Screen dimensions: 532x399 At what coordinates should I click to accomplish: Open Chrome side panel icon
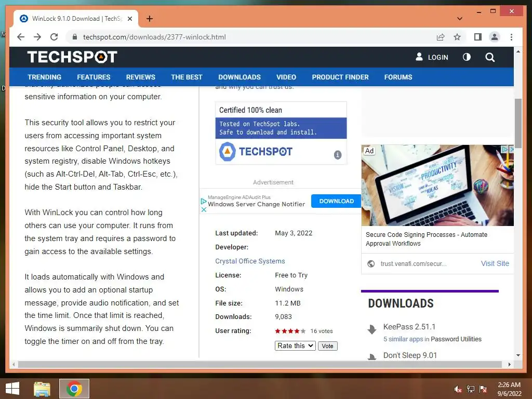(478, 37)
